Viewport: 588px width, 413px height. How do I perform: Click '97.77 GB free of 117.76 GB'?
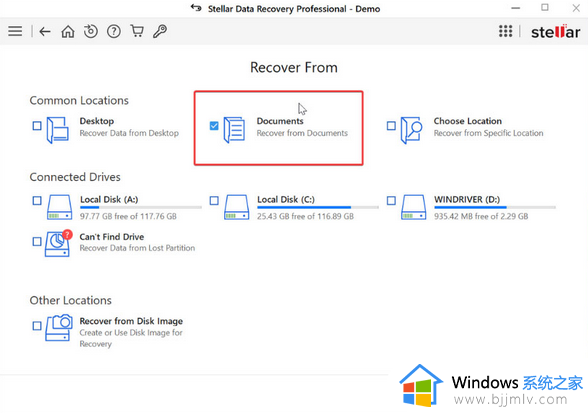click(128, 216)
